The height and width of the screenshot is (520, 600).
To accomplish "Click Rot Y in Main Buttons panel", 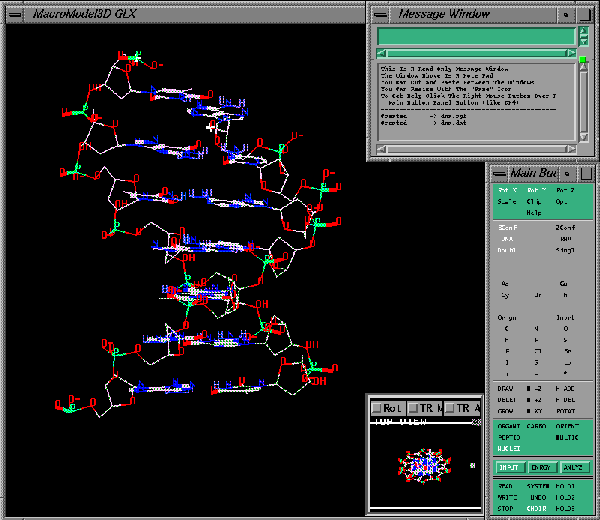I will point(536,190).
